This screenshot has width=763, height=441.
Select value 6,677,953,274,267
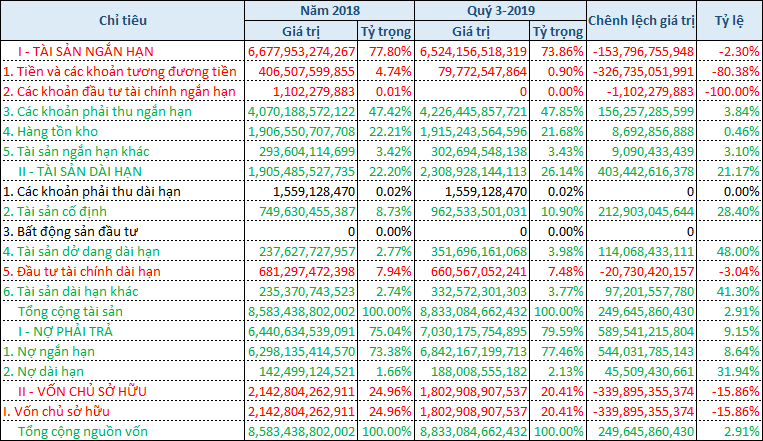coord(302,52)
